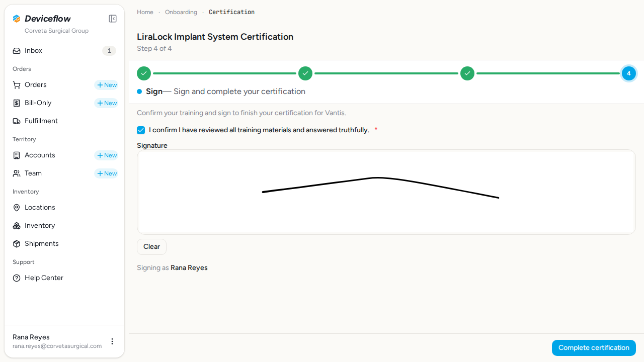Click the Accounts building icon
The height and width of the screenshot is (362, 644).
[17, 155]
